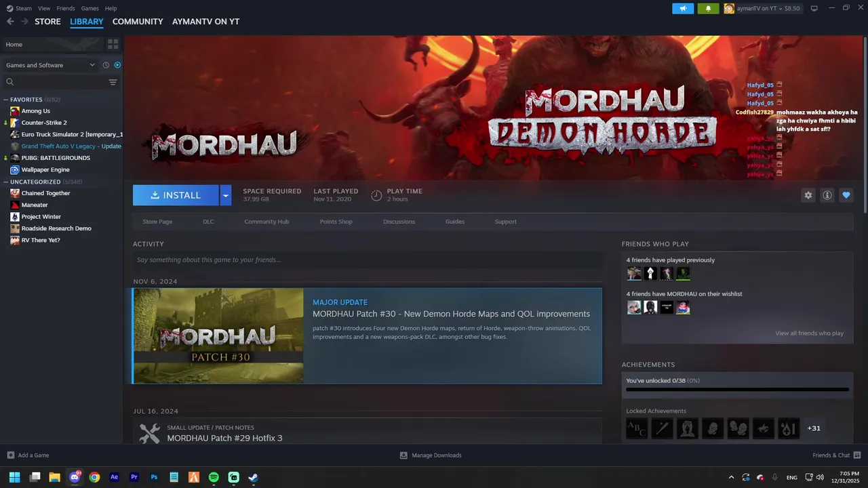Collapse the UNCATEGORIZED category

click(x=6, y=182)
